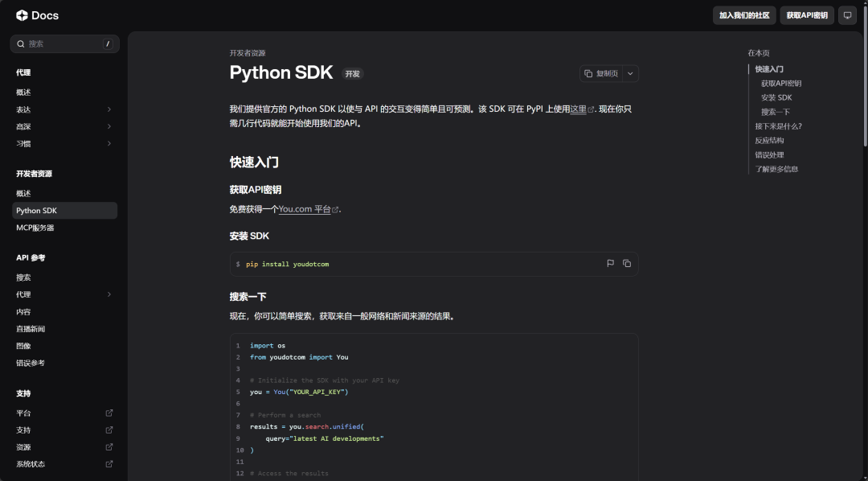Jump to 接下来是什么? in outline
This screenshot has width=868, height=481.
(778, 126)
